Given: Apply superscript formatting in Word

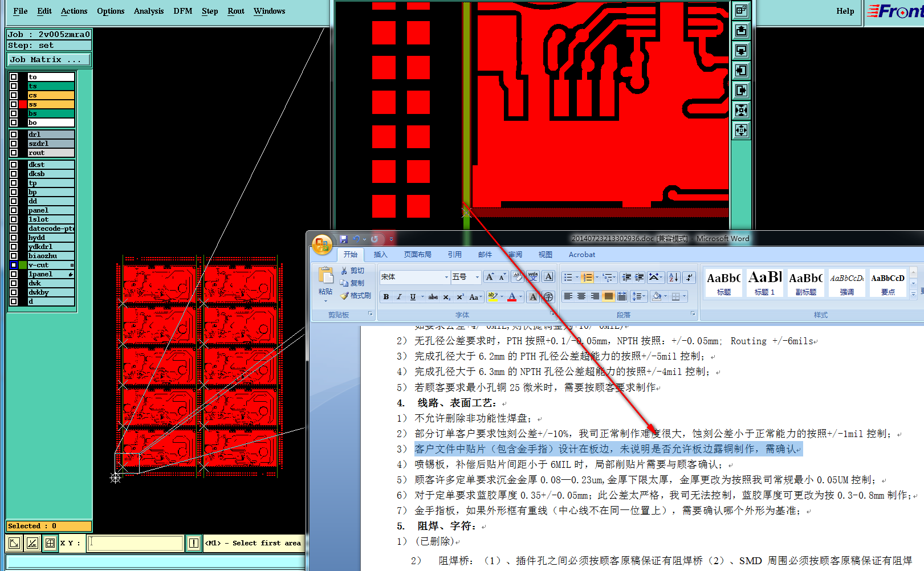Looking at the screenshot, I should 460,297.
